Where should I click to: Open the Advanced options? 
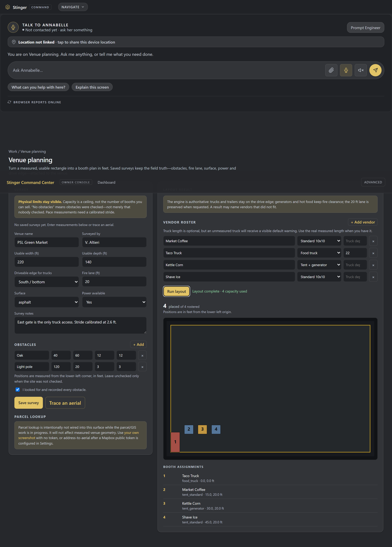[x=373, y=182]
